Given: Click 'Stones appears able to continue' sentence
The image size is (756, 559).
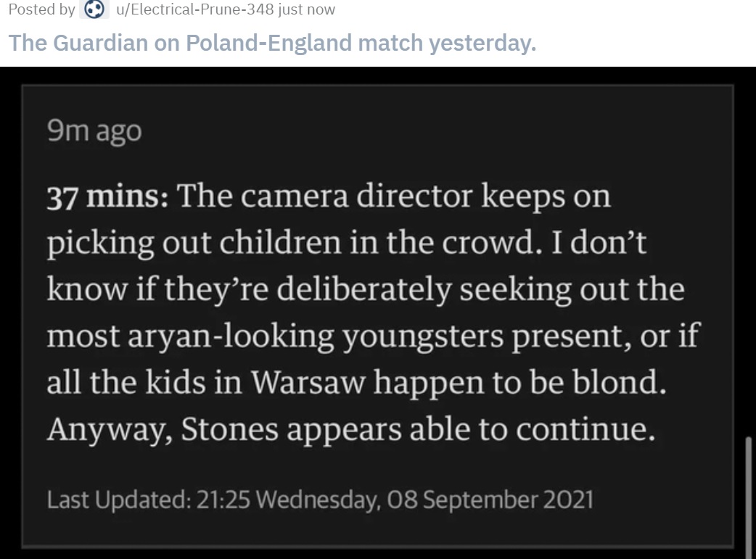Looking at the screenshot, I should pyautogui.click(x=417, y=430).
